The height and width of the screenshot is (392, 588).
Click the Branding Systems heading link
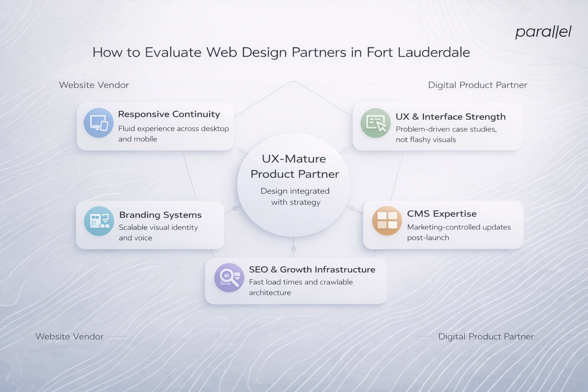click(x=160, y=215)
